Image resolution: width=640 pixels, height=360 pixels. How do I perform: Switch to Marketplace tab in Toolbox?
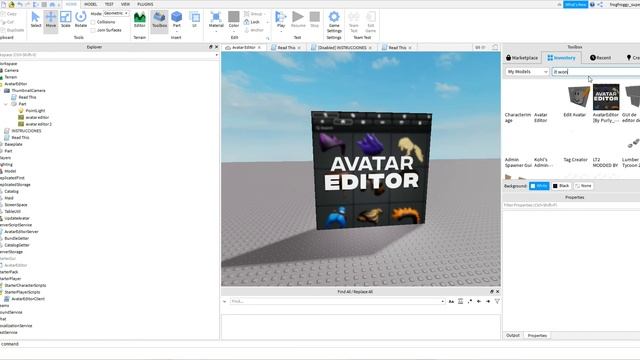(522, 58)
